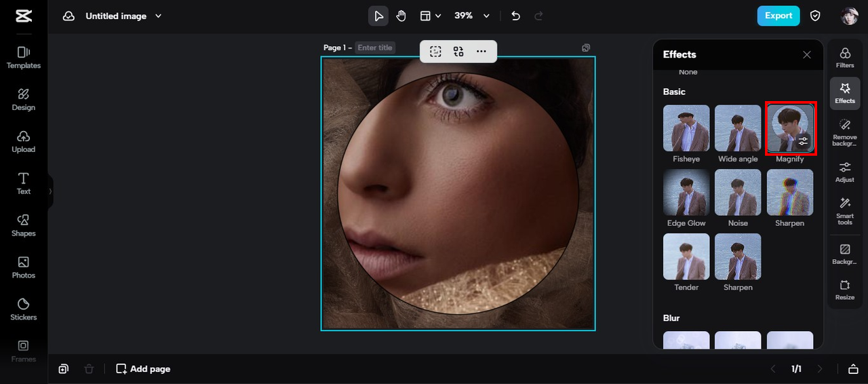Image resolution: width=868 pixels, height=384 pixels.
Task: Open the Filters panel
Action: 845,58
